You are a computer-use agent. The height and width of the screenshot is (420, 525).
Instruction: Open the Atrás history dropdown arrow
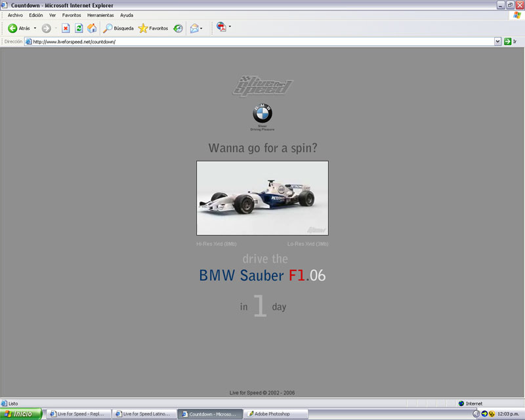(x=35, y=28)
